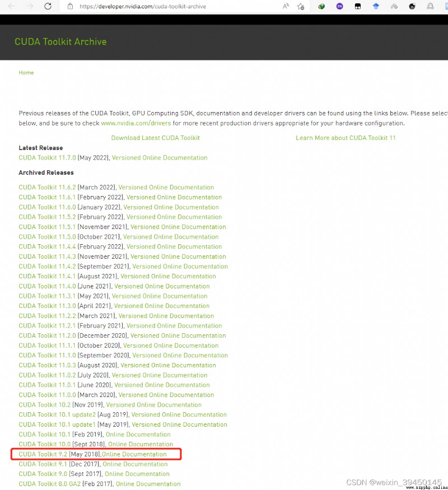Open Online Documentation for CUDA 9.2
Screen dimensions: 448x490
(134, 454)
